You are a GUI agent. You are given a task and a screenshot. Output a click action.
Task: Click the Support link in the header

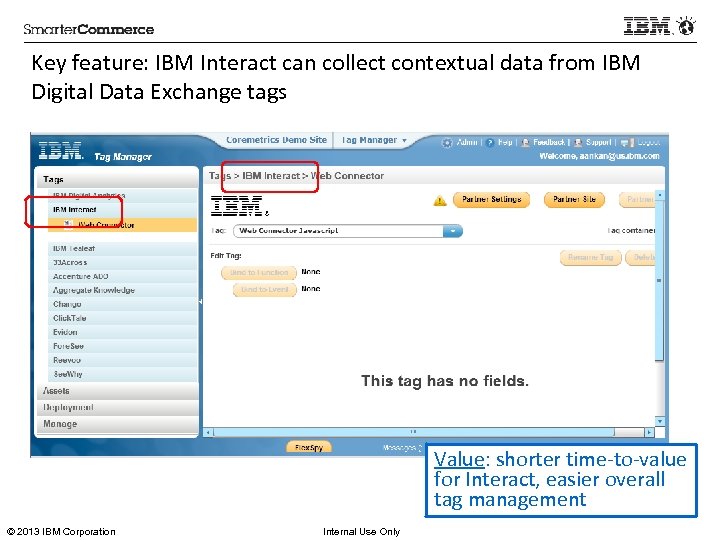(598, 142)
